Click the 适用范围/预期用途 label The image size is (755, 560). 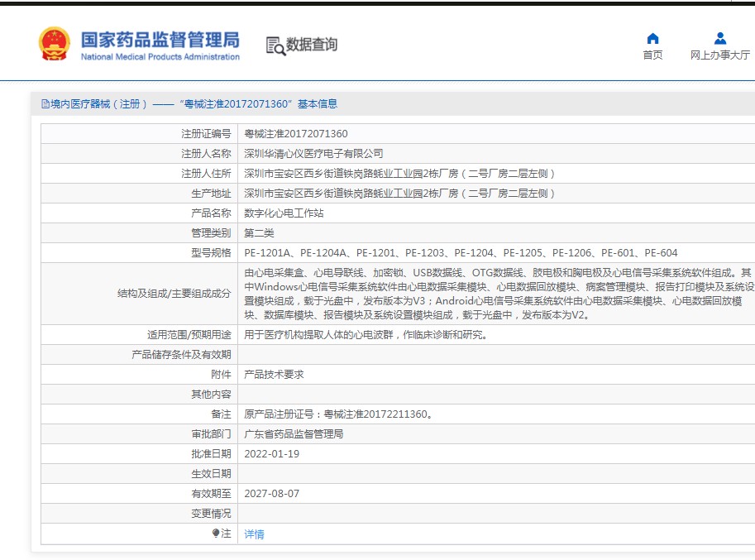(x=189, y=335)
